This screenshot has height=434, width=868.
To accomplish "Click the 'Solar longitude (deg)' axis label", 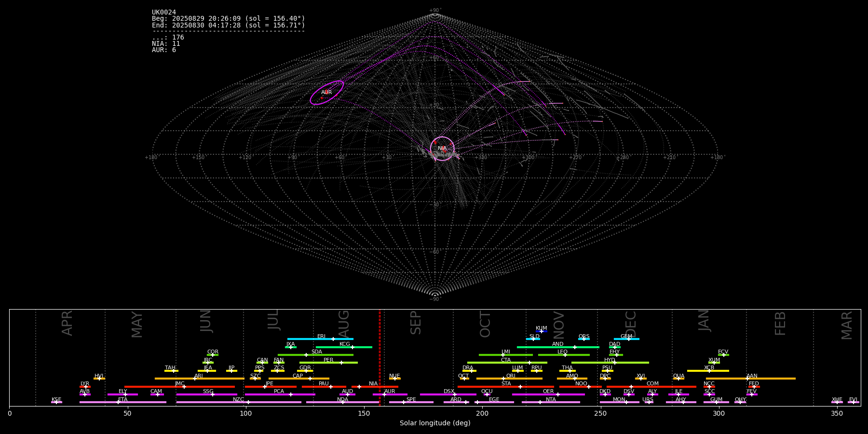I will click(435, 423).
